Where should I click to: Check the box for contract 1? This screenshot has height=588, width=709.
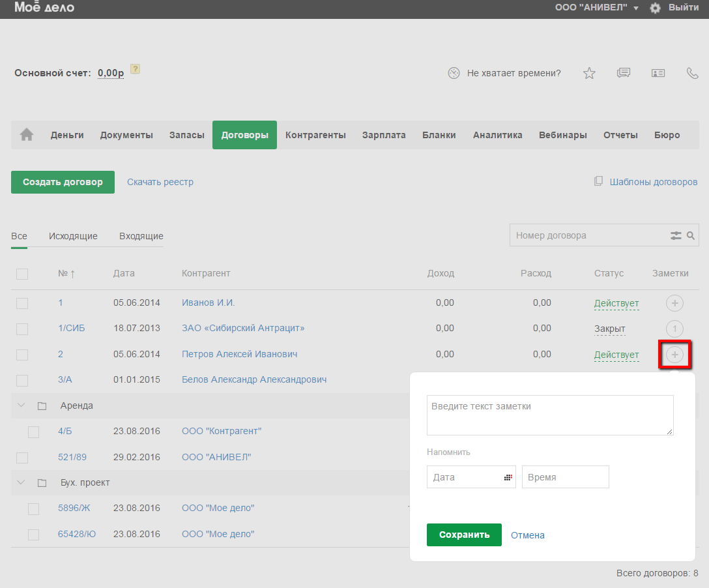click(22, 303)
